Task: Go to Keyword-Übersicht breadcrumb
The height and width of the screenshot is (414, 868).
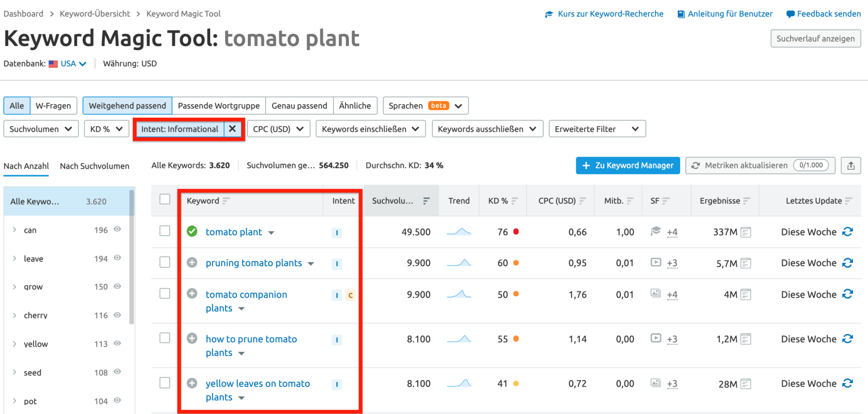Action: (95, 14)
